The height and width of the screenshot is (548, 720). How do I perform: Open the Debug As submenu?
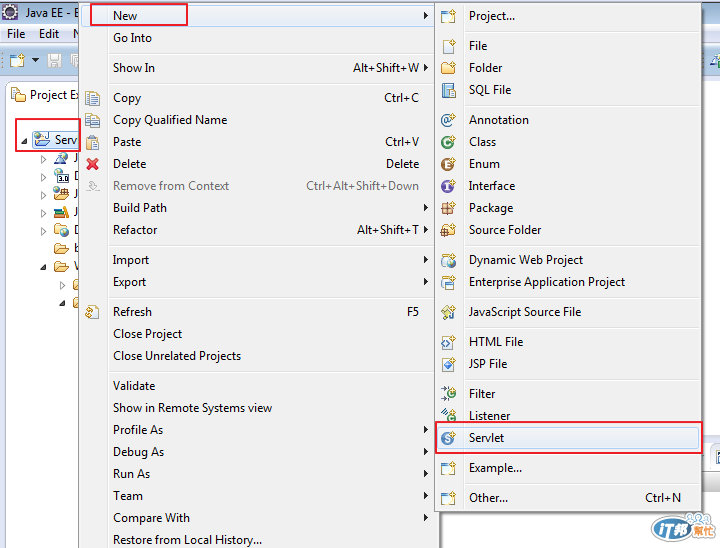[x=257, y=452]
